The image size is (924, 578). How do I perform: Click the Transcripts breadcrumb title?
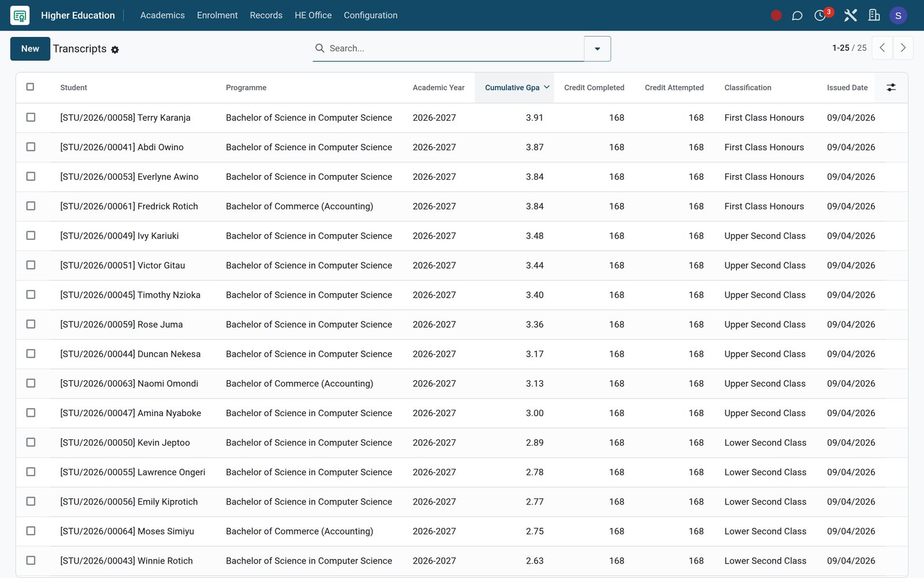coord(80,49)
